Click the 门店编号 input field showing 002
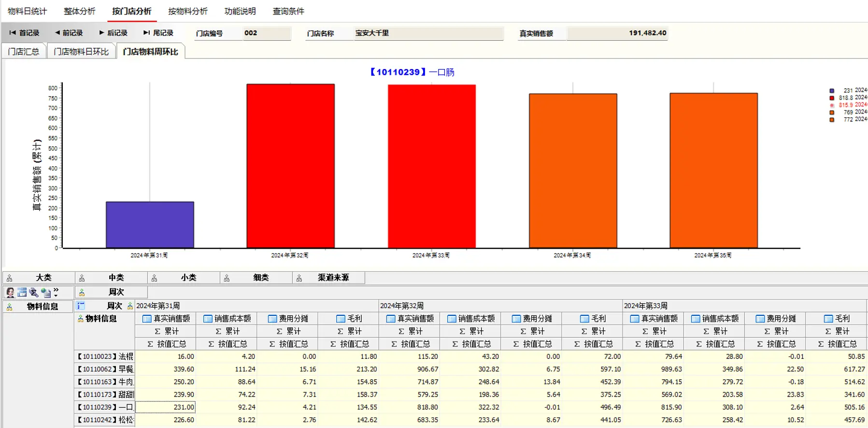The width and height of the screenshot is (868, 428). (x=267, y=33)
